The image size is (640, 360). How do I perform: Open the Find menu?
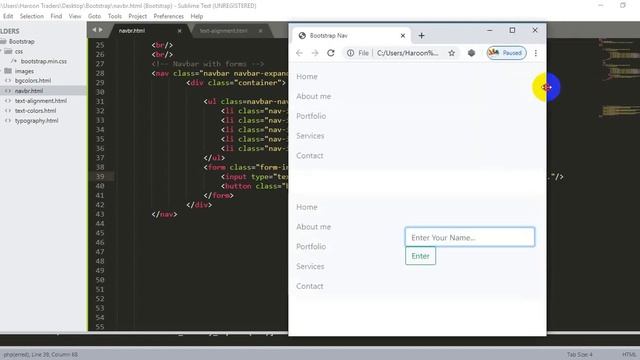click(x=56, y=16)
